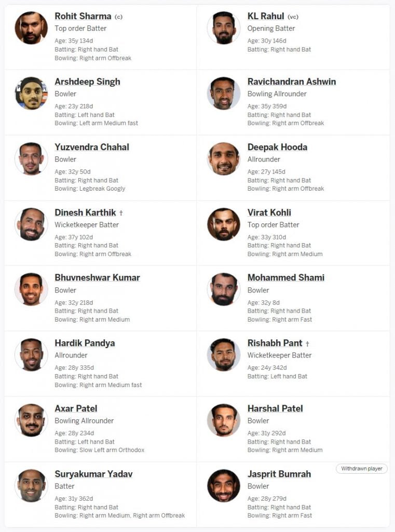Click the Bhuvneshwar Kumar name link
The width and height of the screenshot is (395, 532).
click(x=97, y=277)
